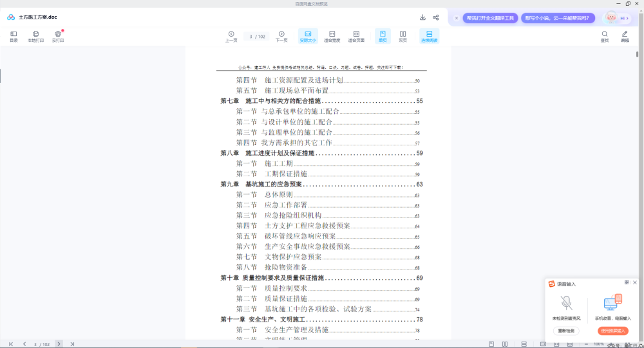Close the AI suggestion banner
644x348 pixels.
point(457,18)
